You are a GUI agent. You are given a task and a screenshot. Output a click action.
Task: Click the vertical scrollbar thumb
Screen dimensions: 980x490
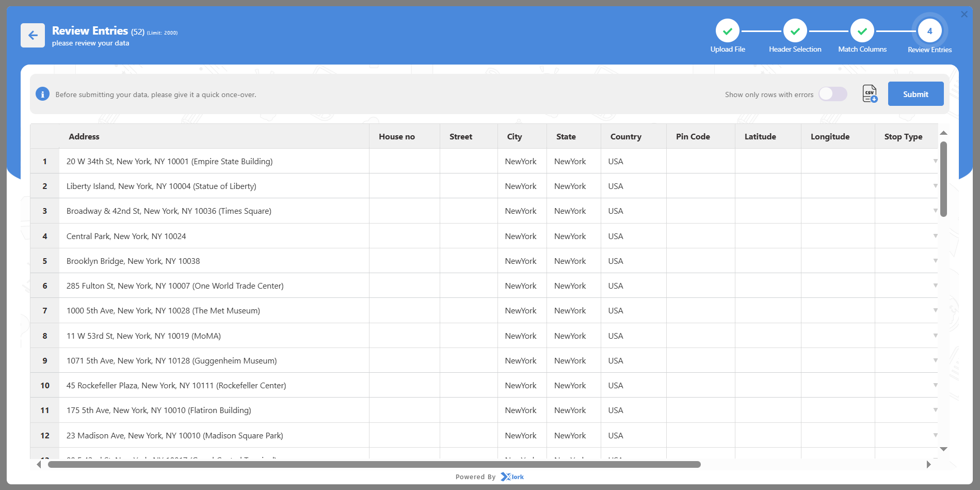coord(943,179)
